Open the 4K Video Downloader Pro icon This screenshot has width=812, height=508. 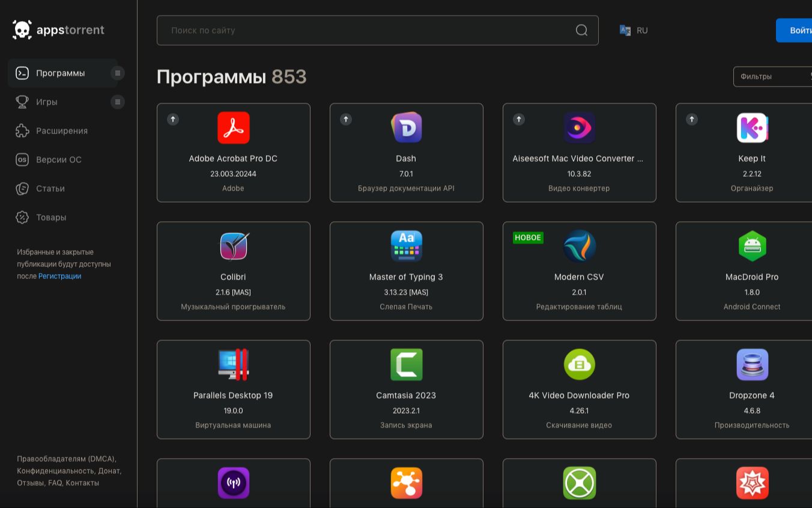click(579, 364)
